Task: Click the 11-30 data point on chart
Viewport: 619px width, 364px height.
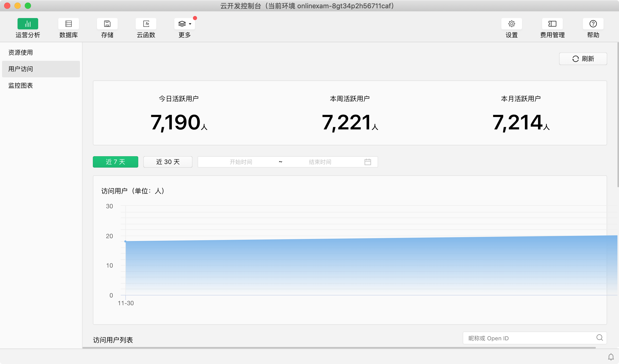Action: [125, 241]
